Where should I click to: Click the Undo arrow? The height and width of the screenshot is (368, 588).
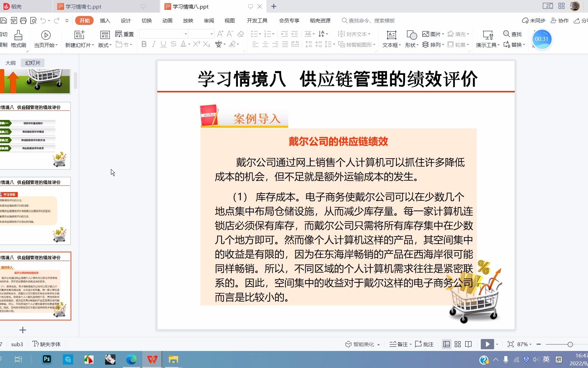43,20
